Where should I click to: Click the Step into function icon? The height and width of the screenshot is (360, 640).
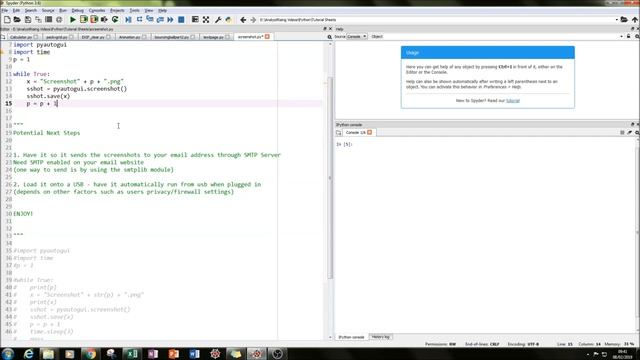(x=150, y=20)
